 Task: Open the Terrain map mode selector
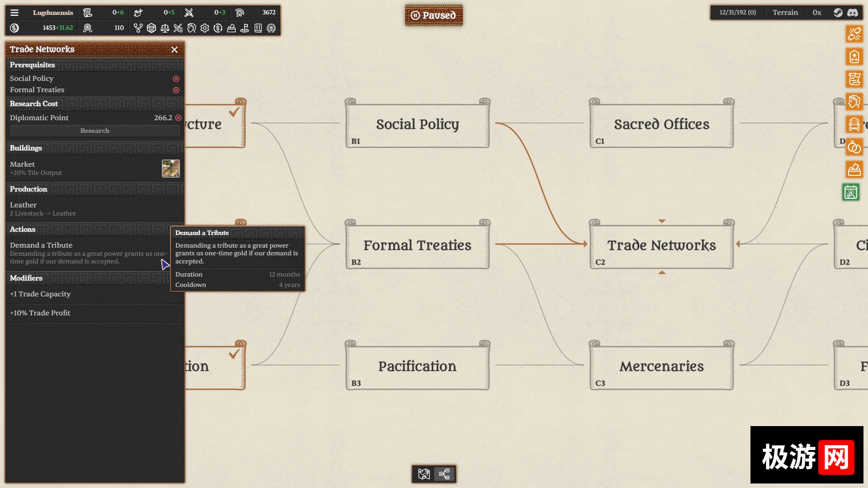pos(785,13)
